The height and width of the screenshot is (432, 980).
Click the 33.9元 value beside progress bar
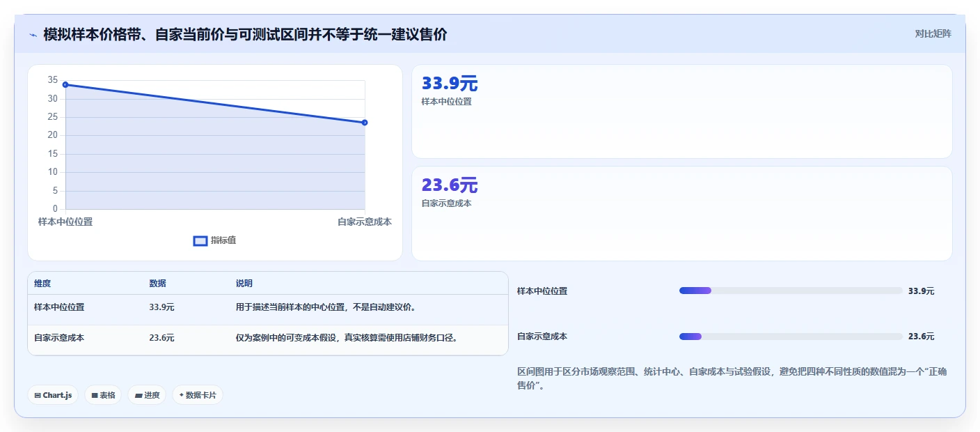[922, 291]
